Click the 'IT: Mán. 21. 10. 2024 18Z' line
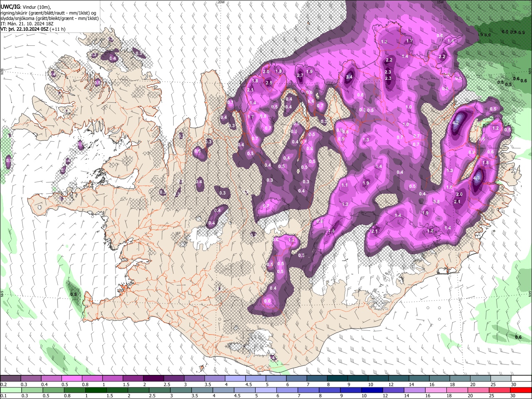Viewport: 532px width, 399px height. pyautogui.click(x=27, y=24)
